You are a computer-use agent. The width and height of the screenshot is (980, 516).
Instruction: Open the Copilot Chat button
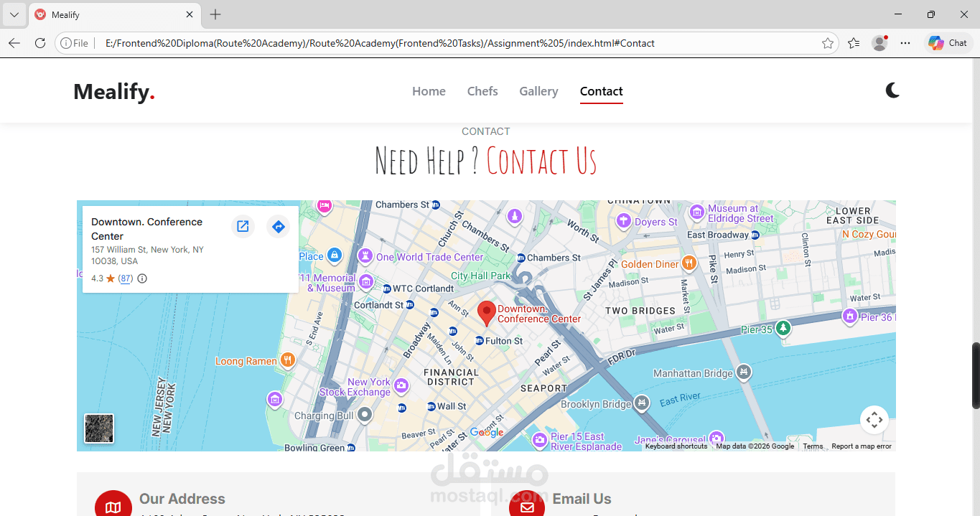[948, 43]
